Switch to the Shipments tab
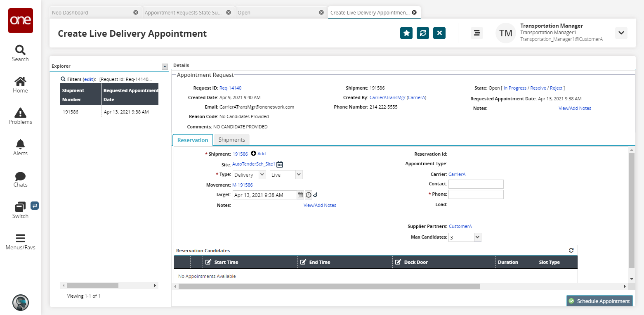644x315 pixels. (231, 140)
